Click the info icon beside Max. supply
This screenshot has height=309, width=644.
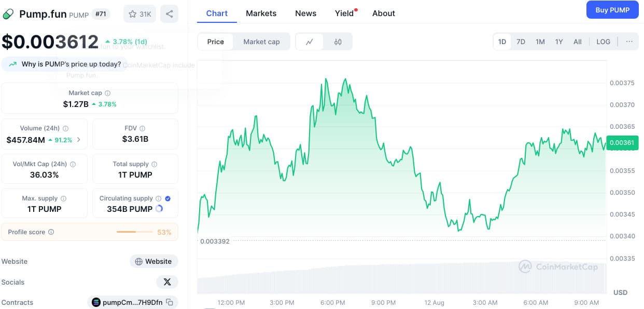pos(63,198)
